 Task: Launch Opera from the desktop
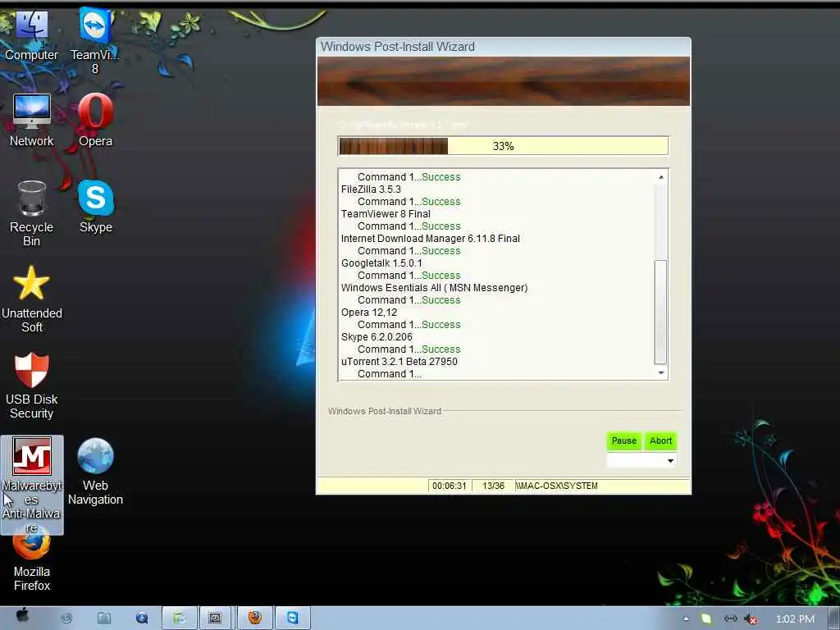click(95, 121)
